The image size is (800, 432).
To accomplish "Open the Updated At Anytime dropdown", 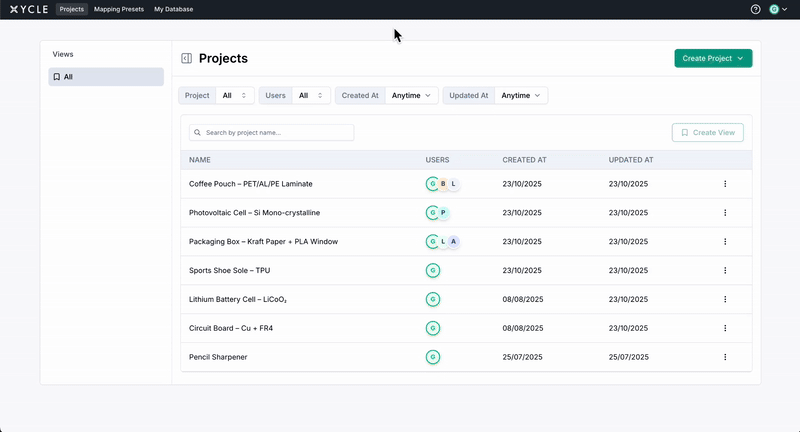I will pos(521,96).
